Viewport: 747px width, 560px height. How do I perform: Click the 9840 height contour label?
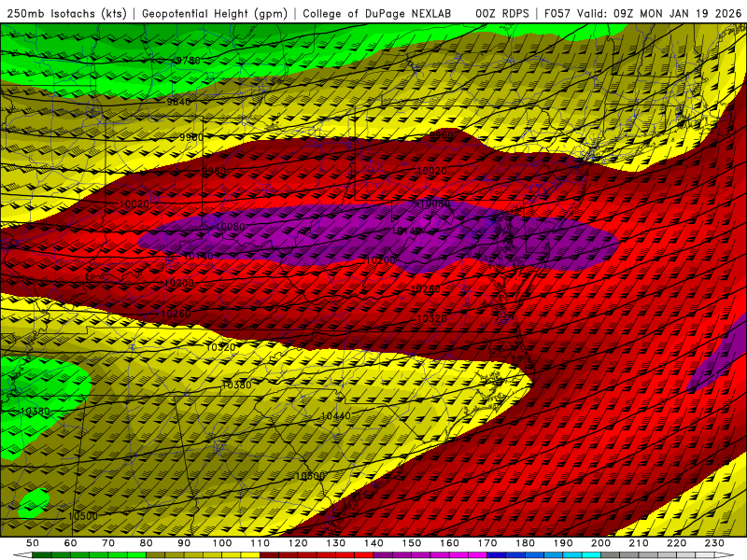click(x=178, y=102)
